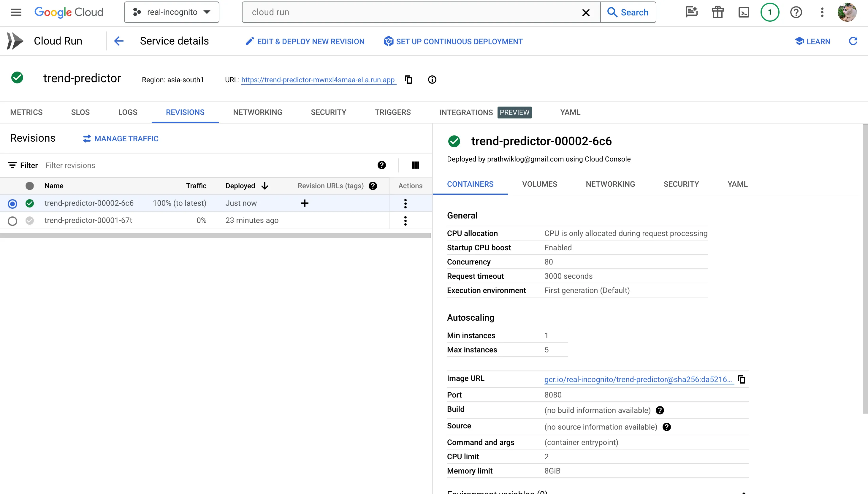Activate Cloud Shell terminal icon
The height and width of the screenshot is (494, 868).
point(743,12)
